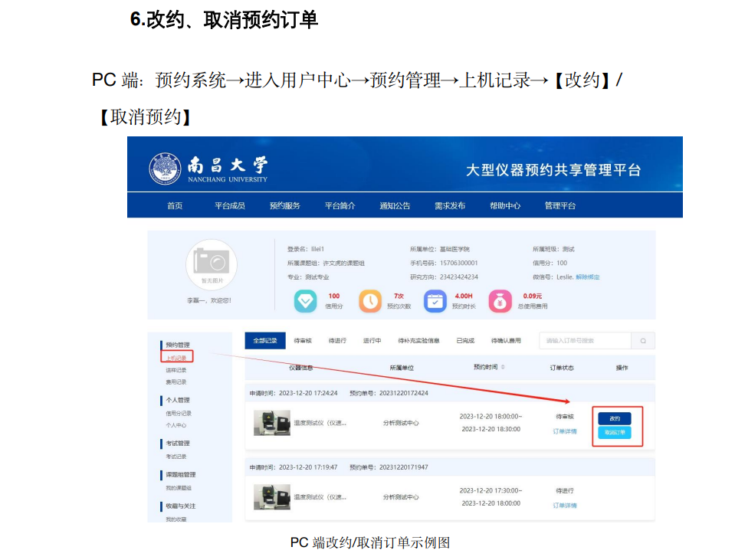Open the 需求发布 menu item

(450, 206)
